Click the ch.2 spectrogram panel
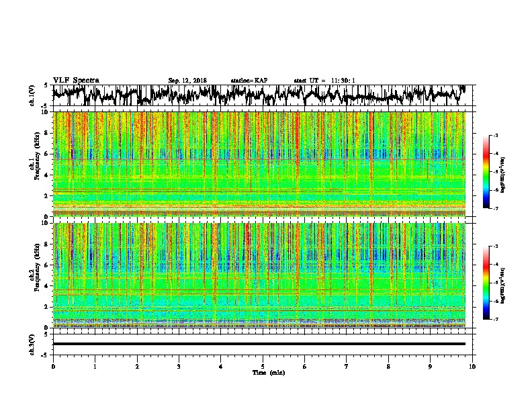Image resolution: width=532 pixels, height=411 pixels. [x=259, y=275]
